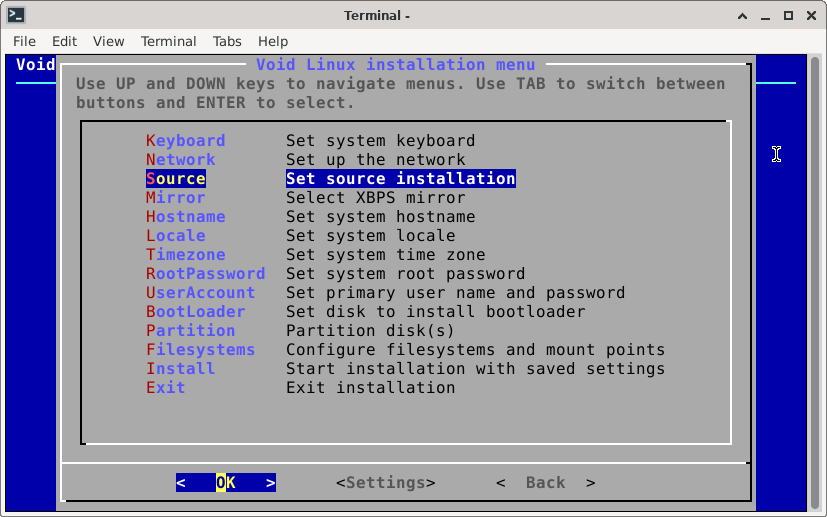Choose the Mirror entry in the installer
This screenshot has height=517, width=827.
click(x=175, y=198)
